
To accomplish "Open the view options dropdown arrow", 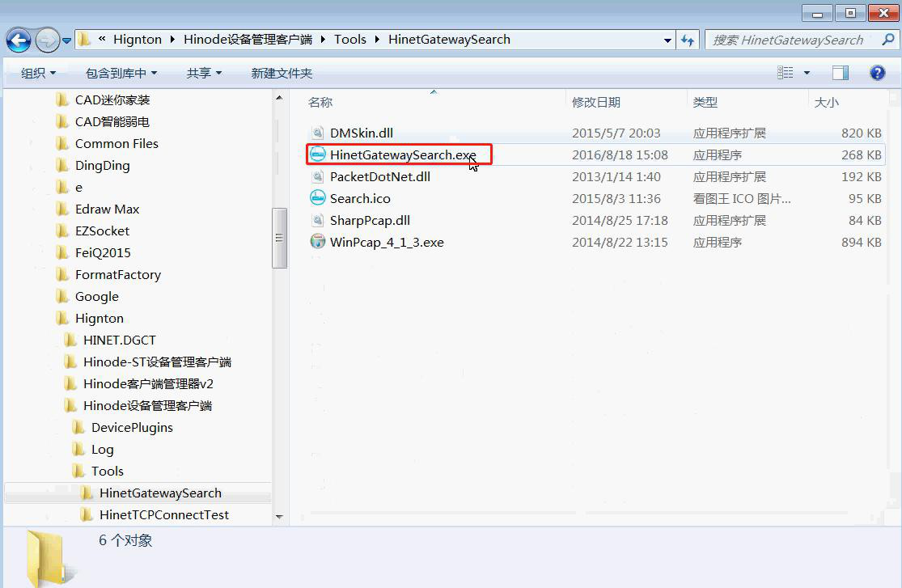I will click(x=807, y=73).
